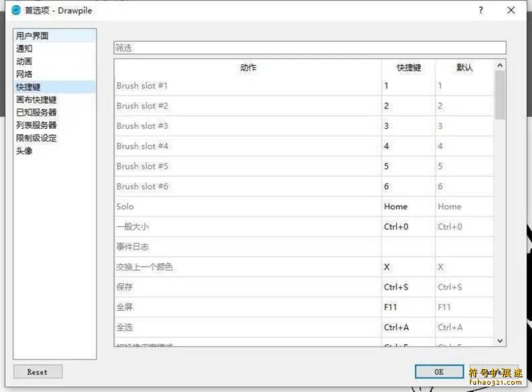Viewport: 532px width, 392px height.
Task: Close the Drawpile preferences dialog
Action: [x=511, y=11]
